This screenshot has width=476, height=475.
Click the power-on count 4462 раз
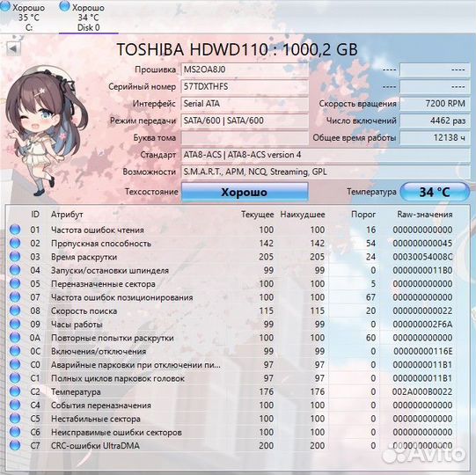tap(435, 121)
